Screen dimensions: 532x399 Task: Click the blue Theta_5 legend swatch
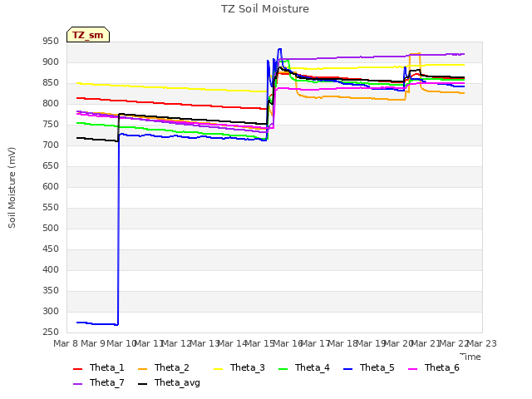(347, 369)
